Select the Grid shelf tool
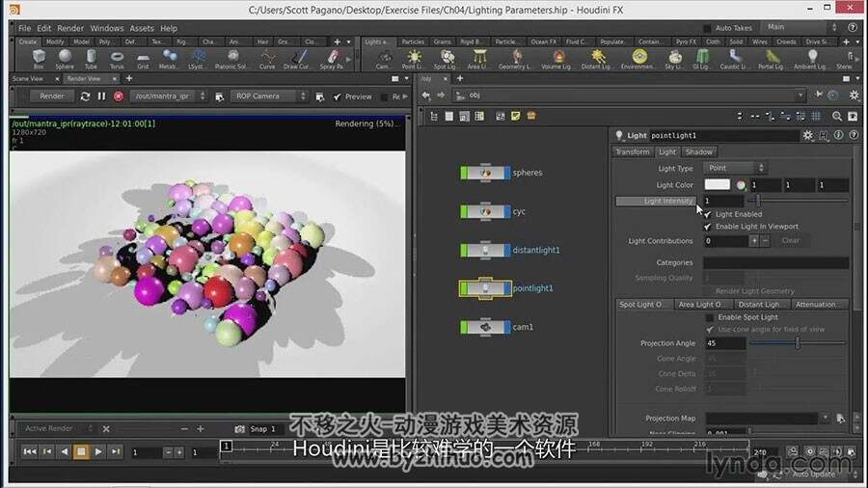868x488 pixels. click(143, 59)
